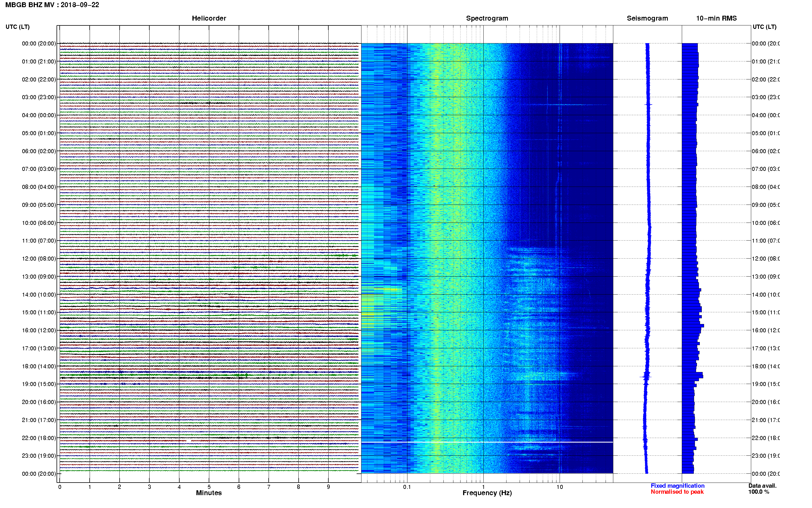Click the left 00:00 (20:00) top time label
812x508 pixels.
click(39, 43)
